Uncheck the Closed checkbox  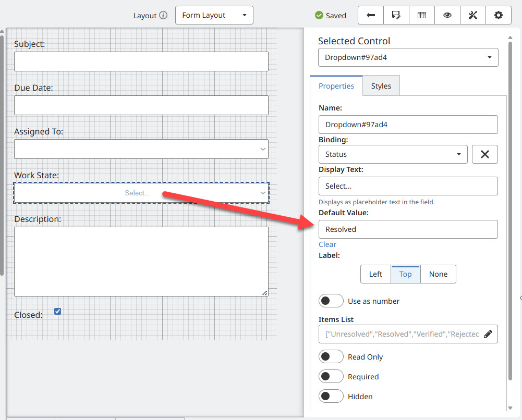[x=58, y=312]
